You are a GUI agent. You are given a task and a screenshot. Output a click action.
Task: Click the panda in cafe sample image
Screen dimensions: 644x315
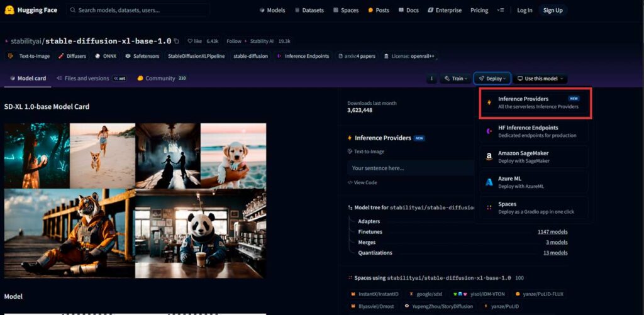(201, 234)
